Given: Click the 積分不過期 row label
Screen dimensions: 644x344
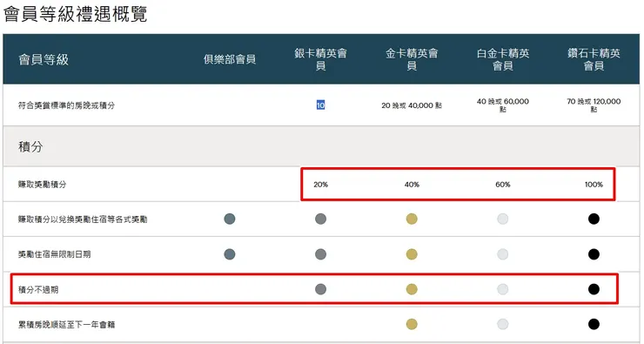Looking at the screenshot, I should click(x=38, y=289).
